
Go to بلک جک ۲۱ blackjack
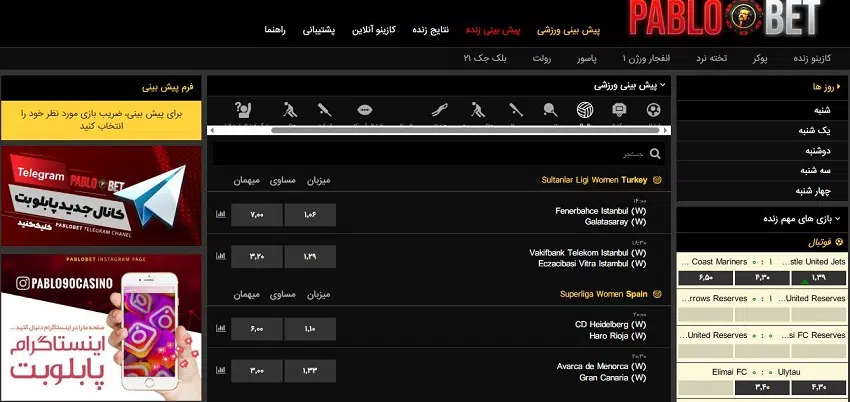click(485, 59)
